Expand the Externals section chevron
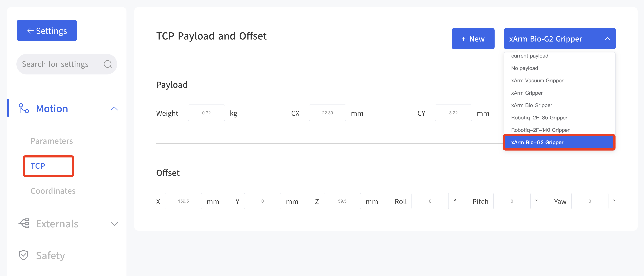This screenshot has width=644, height=276. point(114,224)
